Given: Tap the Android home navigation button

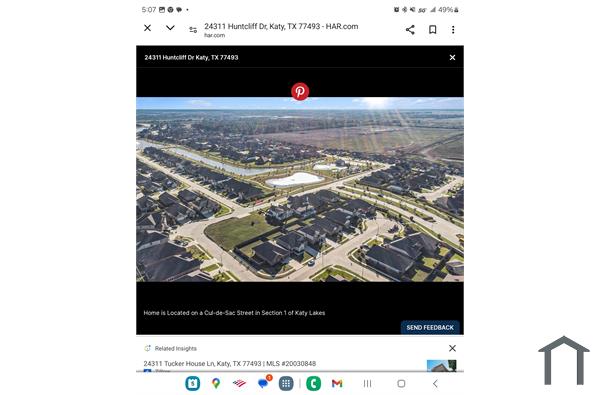Looking at the screenshot, I should [x=401, y=383].
